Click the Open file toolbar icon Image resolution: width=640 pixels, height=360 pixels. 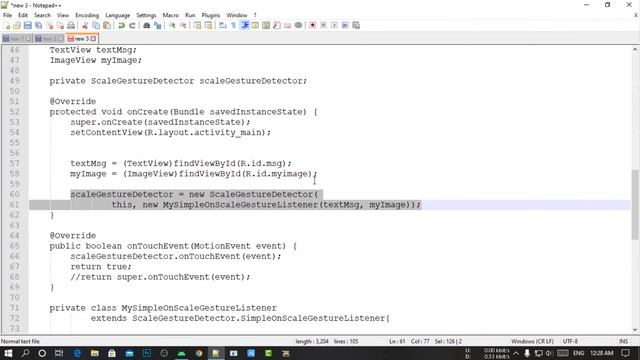click(17, 25)
